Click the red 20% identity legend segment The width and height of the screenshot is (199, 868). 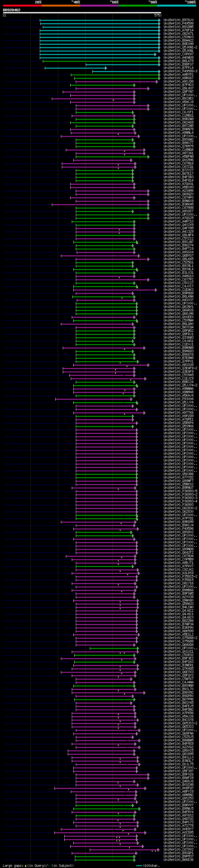22,6
